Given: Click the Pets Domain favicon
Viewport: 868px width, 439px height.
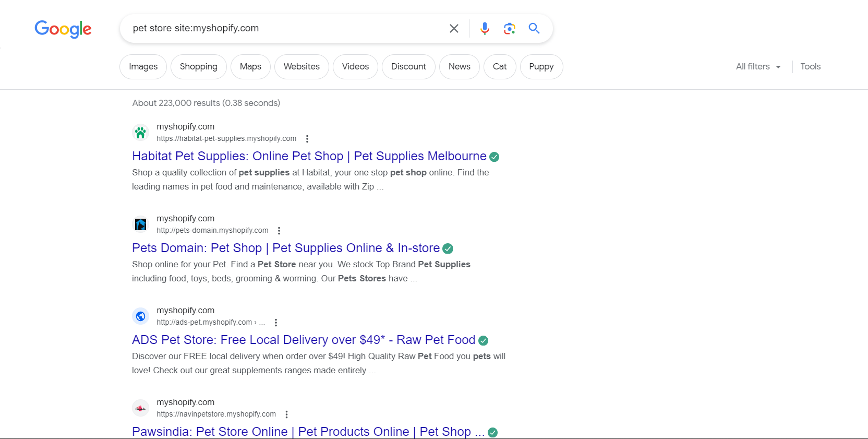Looking at the screenshot, I should 140,224.
